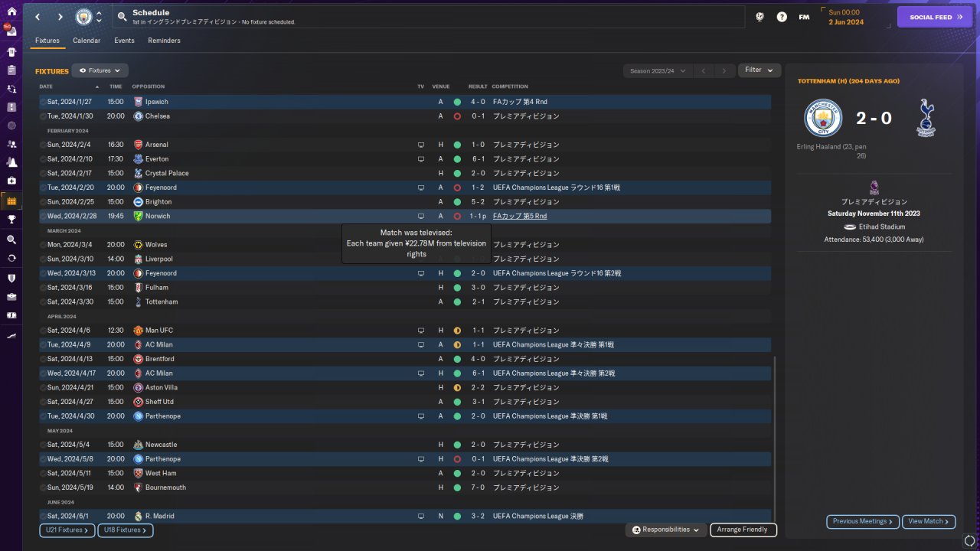The image size is (980, 551).
Task: Click the View Match button
Action: coord(929,521)
